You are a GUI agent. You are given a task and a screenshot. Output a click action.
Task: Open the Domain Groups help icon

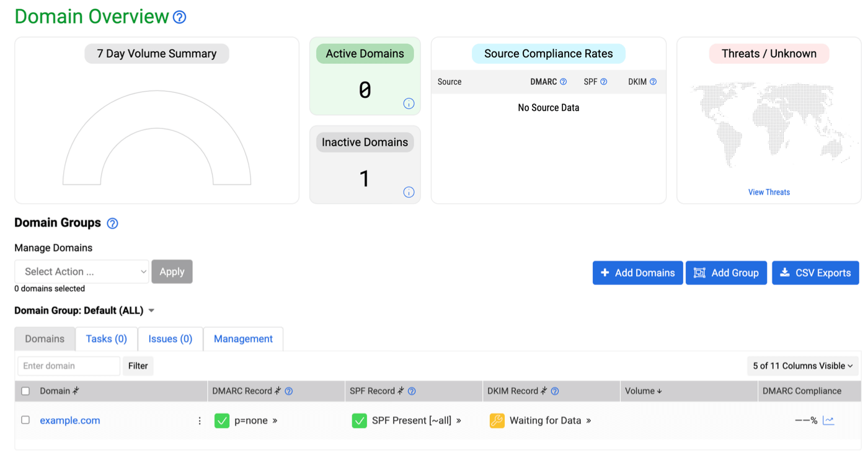tap(112, 224)
